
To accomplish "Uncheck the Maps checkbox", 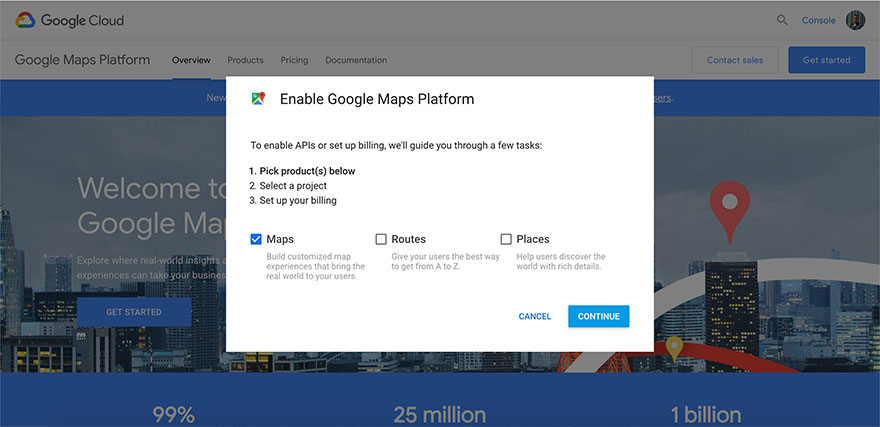I will (256, 239).
